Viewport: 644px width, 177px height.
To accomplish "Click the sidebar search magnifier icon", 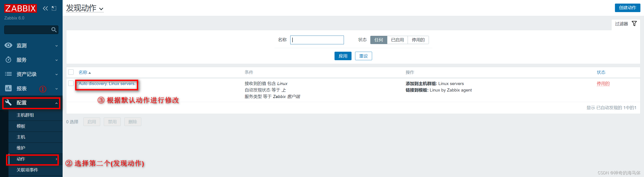I will point(54,30).
